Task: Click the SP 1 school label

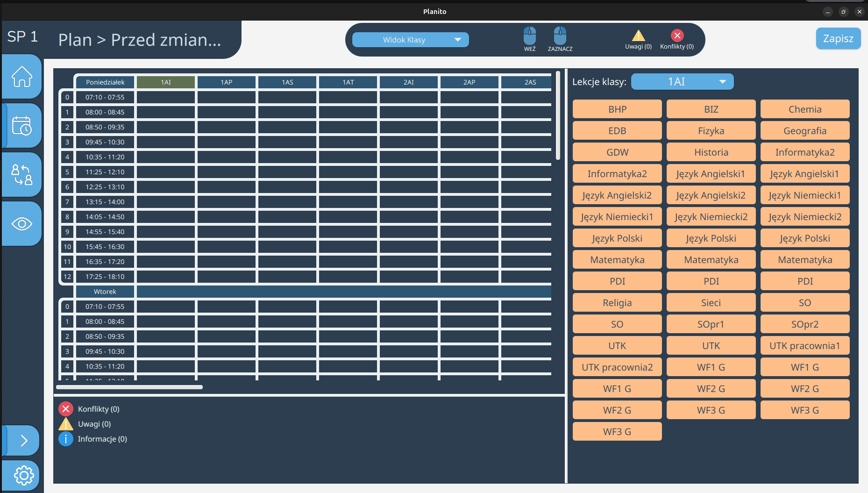Action: (x=22, y=36)
